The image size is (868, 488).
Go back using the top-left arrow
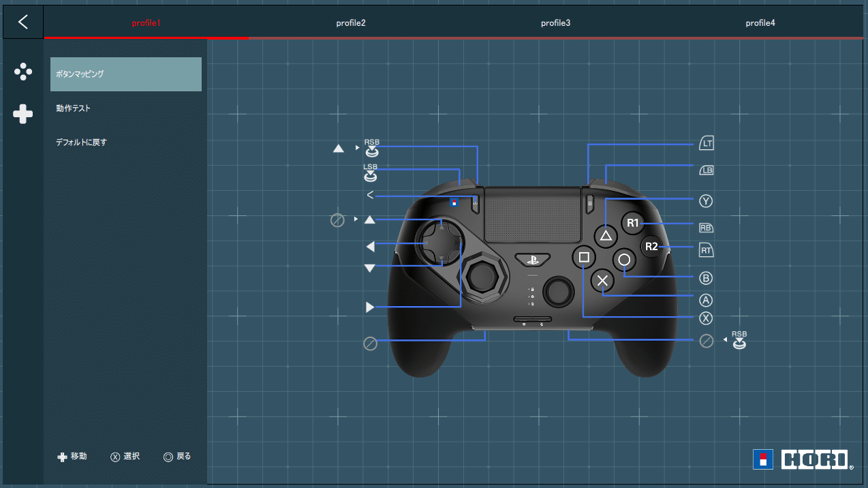coord(23,22)
